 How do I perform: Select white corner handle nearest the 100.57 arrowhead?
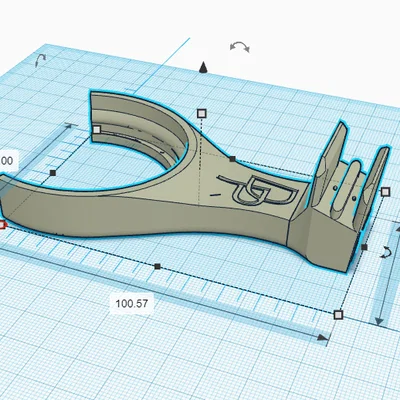pos(338,315)
